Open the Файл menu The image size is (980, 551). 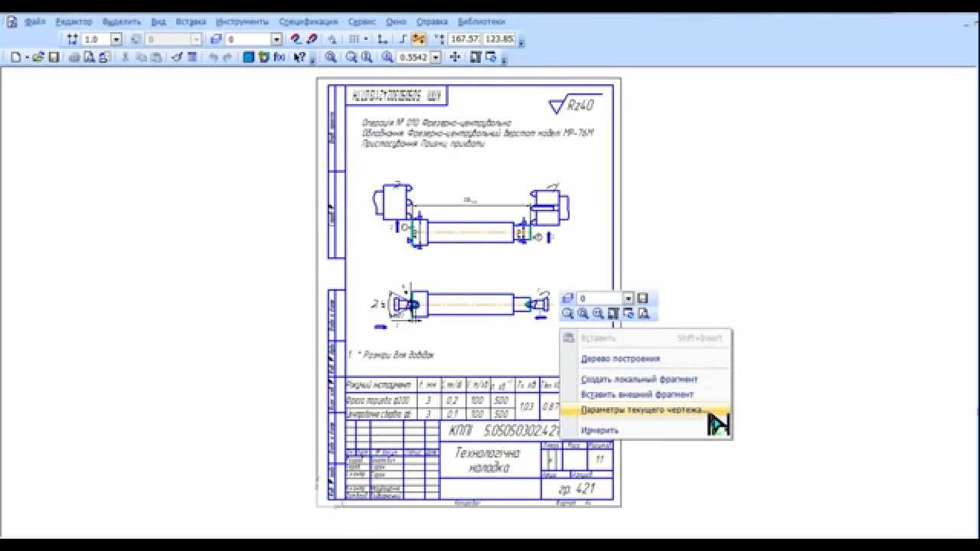coord(35,21)
